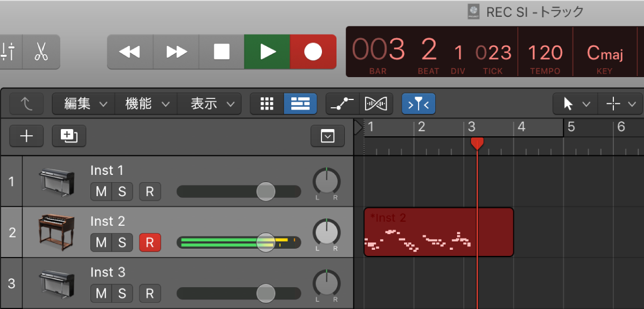Open the track header options dropdown

(x=328, y=136)
